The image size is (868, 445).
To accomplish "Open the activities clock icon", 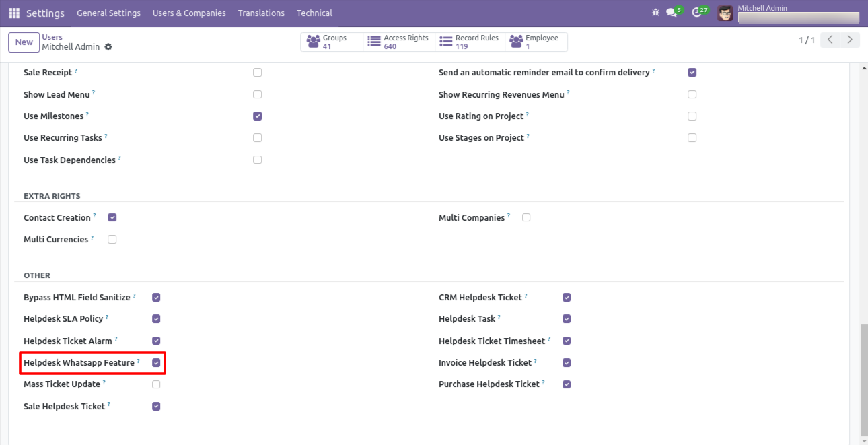I will (696, 13).
